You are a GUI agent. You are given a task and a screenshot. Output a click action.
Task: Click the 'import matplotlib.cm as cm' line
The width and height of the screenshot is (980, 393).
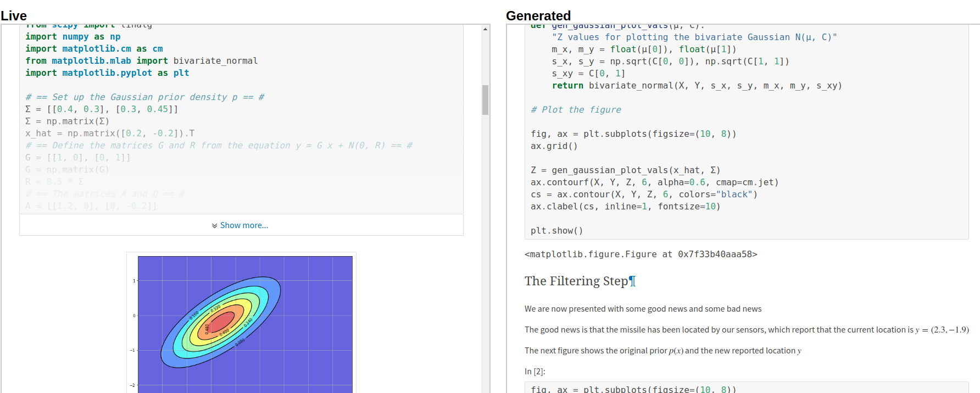(x=94, y=49)
